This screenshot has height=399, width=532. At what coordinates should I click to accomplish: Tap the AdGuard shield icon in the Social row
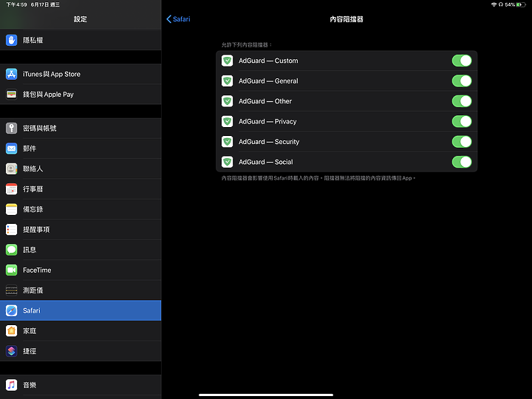pos(228,162)
